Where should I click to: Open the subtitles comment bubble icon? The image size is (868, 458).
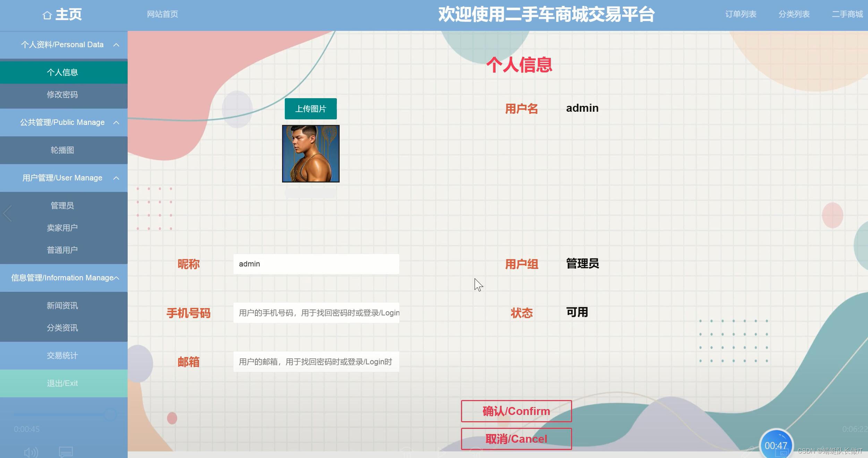(x=66, y=452)
